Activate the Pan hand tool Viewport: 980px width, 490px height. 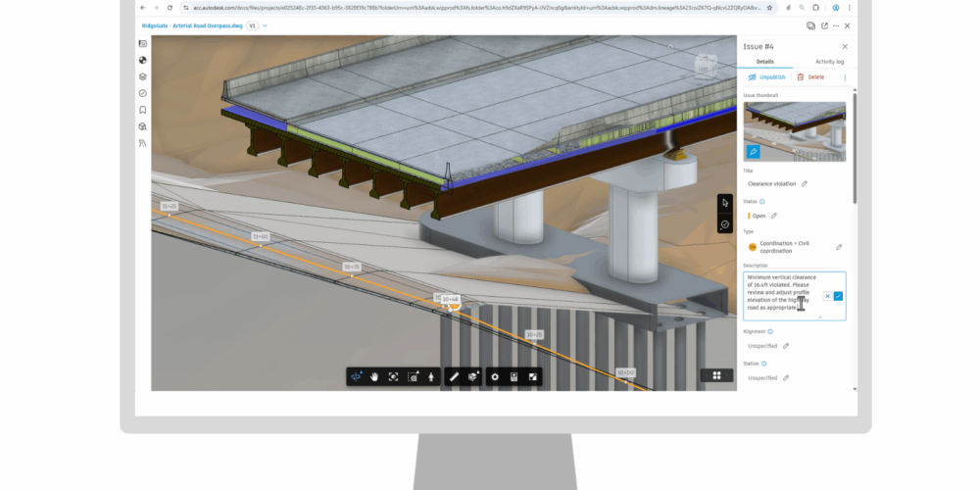pos(374,376)
